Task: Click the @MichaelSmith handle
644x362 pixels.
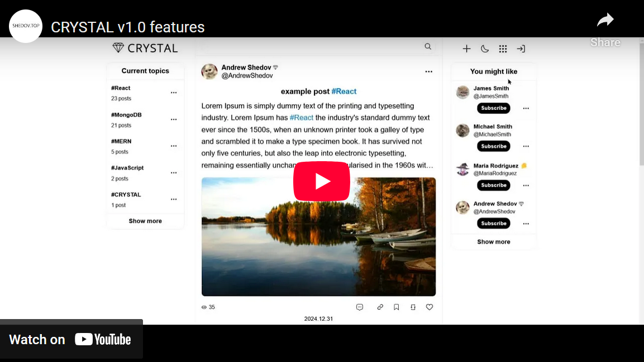Action: point(493,134)
